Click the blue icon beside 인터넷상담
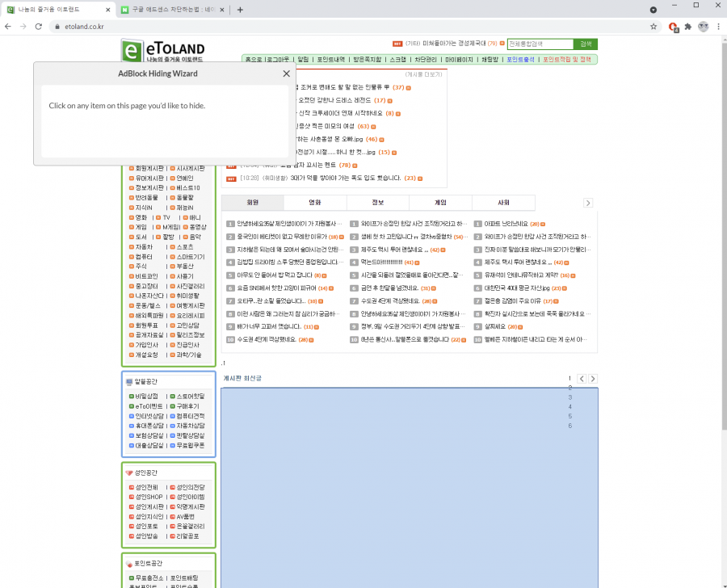This screenshot has height=588, width=727. (131, 416)
